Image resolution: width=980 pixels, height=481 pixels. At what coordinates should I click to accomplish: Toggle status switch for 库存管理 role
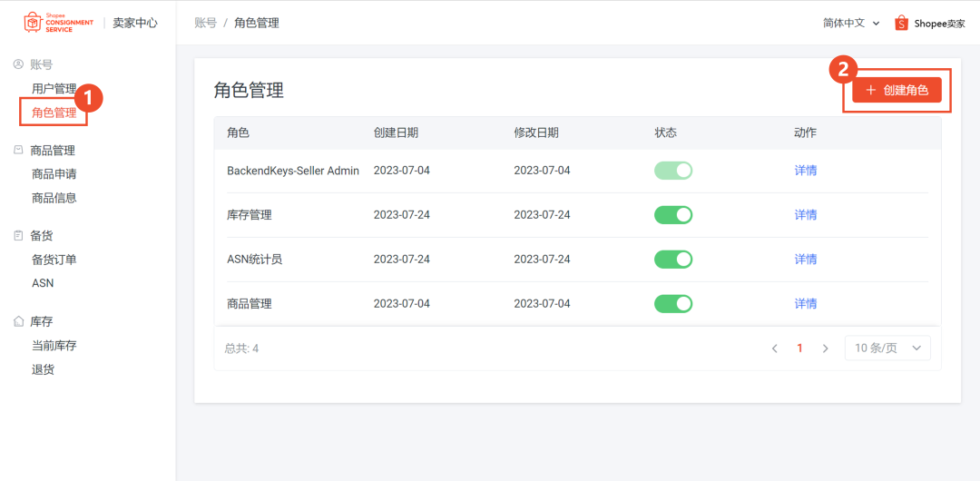click(672, 215)
